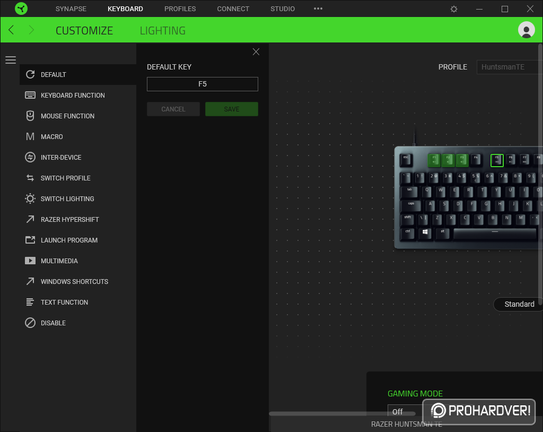
Task: Click the Switch Profile arrows icon
Action: (30, 178)
